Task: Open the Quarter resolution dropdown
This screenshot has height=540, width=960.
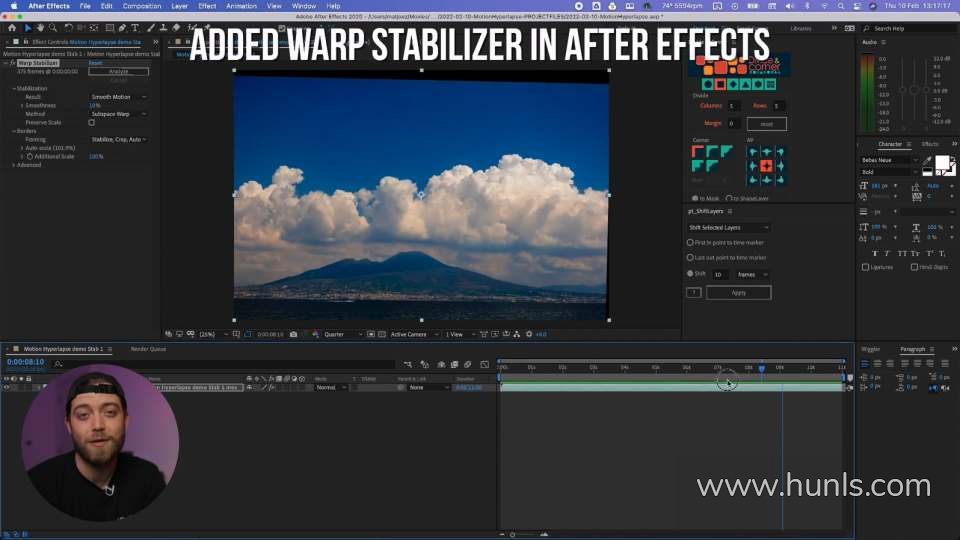Action: 343,334
